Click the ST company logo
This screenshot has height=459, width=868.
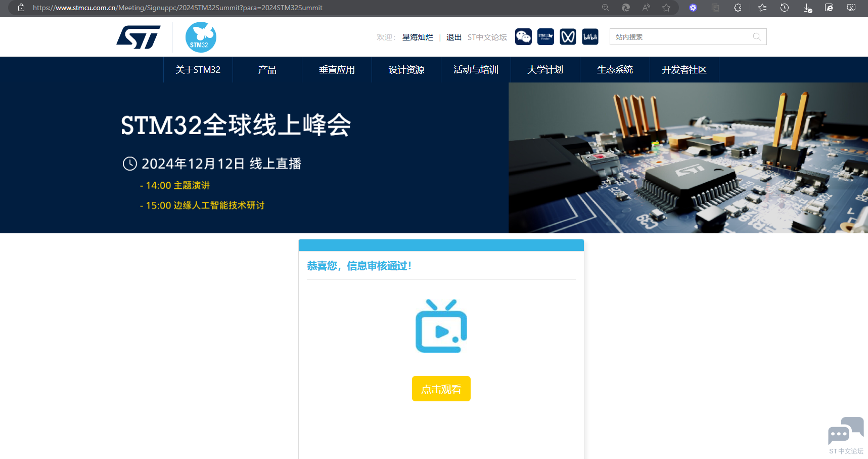(x=139, y=37)
